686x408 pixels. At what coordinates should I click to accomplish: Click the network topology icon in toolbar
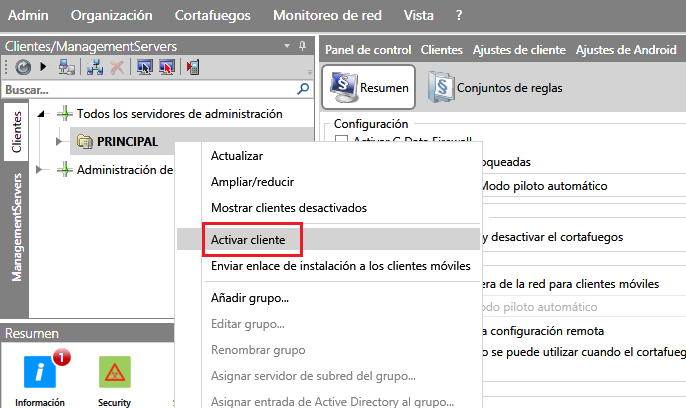coord(94,67)
